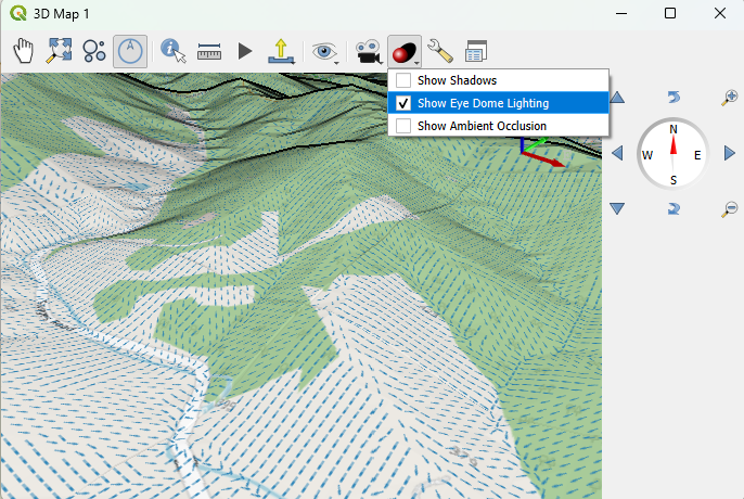744x499 pixels.
Task: Toggle the on-screen navigation compass button
Action: pos(130,51)
